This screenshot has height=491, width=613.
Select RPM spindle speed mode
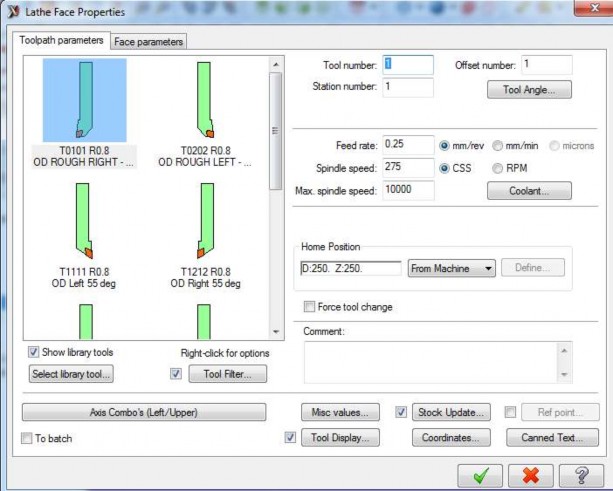click(497, 167)
